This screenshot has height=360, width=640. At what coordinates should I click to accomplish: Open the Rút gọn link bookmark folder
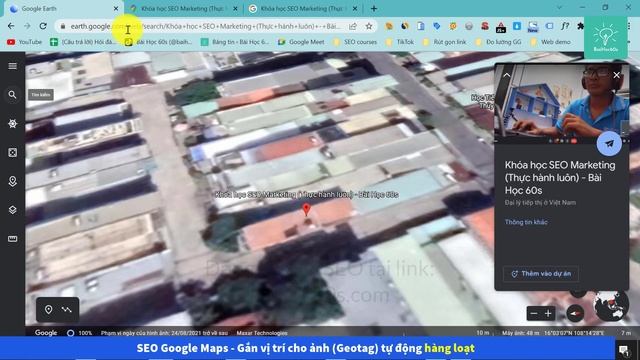click(444, 42)
